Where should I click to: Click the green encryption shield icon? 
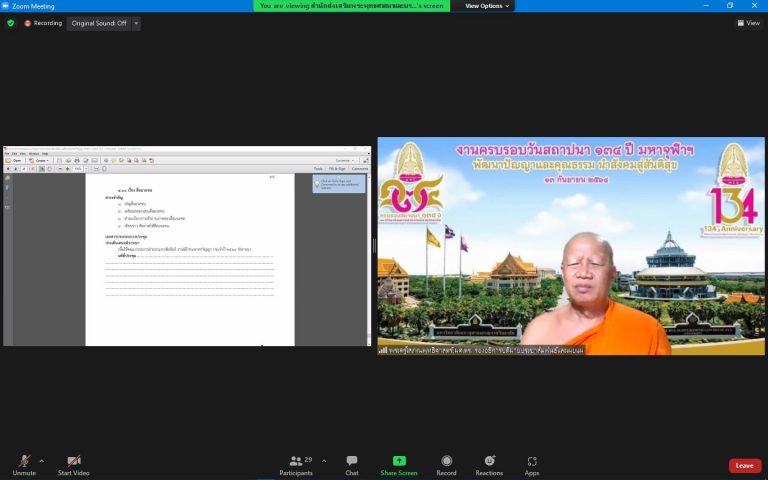click(x=11, y=23)
